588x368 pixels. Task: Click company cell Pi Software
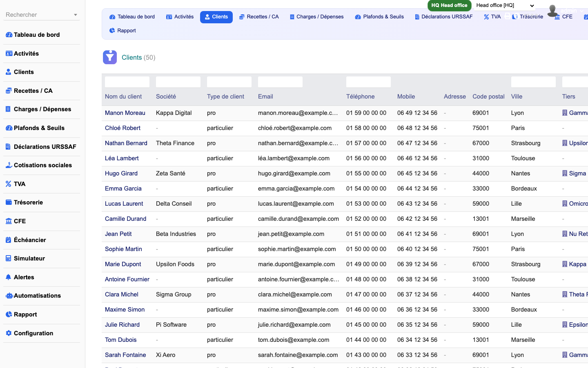(171, 325)
